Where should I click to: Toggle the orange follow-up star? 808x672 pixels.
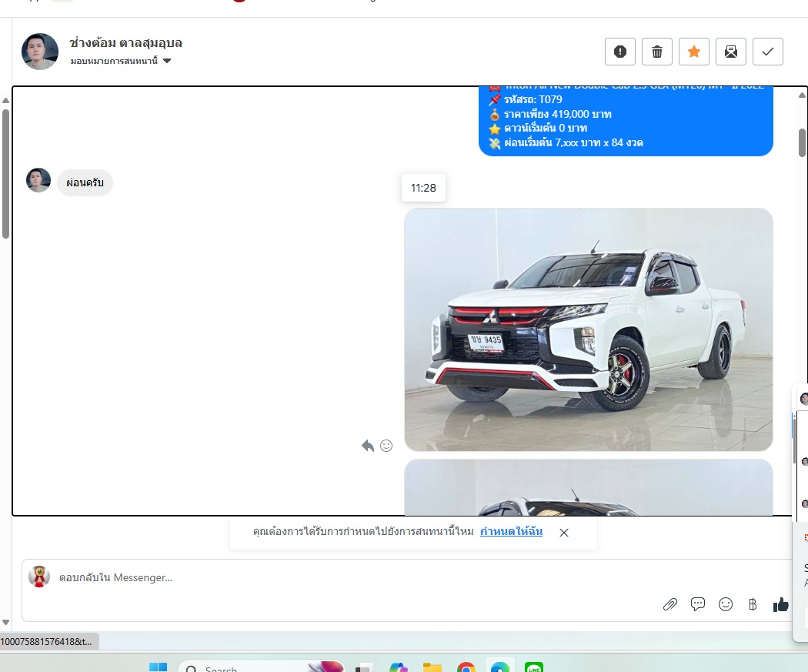click(x=694, y=52)
